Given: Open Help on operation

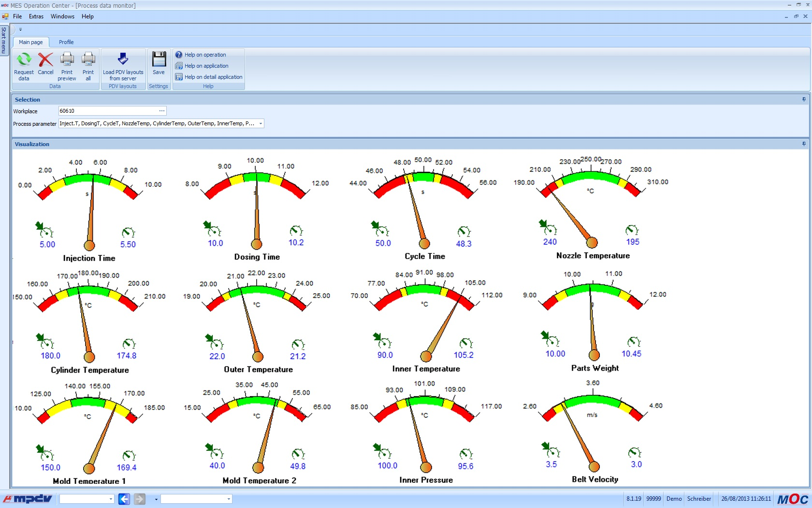Looking at the screenshot, I should 201,55.
